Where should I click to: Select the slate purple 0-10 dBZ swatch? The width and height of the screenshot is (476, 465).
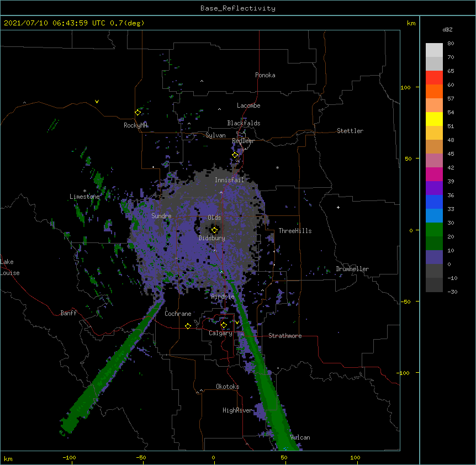coord(434,257)
